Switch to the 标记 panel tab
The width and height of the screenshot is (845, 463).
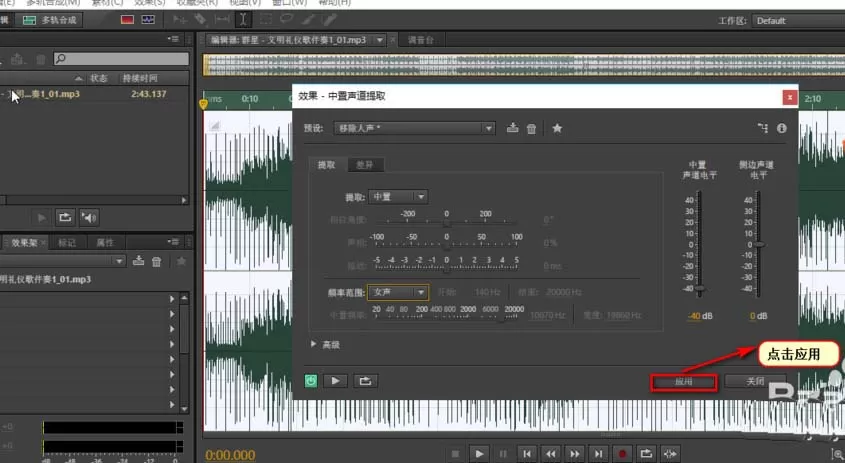coord(67,243)
